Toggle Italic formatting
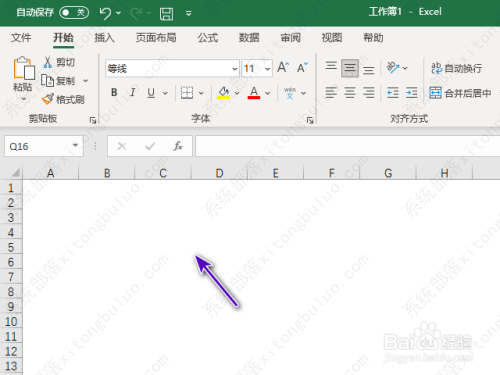 [x=133, y=92]
